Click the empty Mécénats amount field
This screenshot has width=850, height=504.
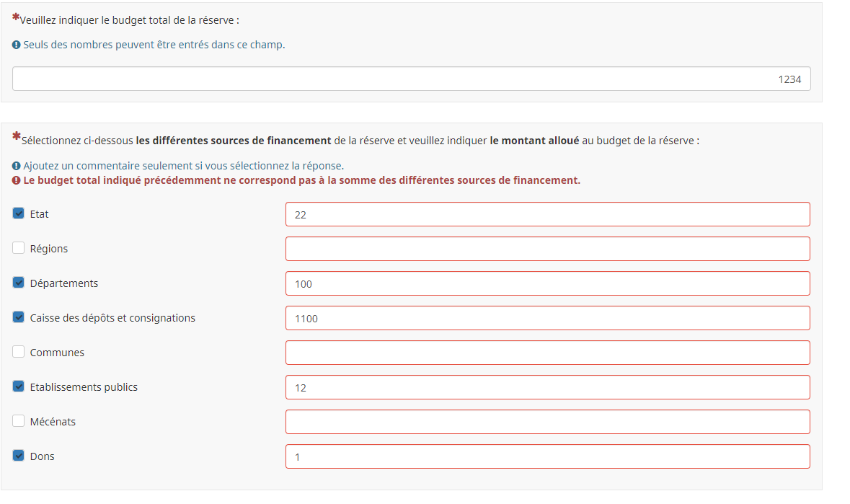[x=547, y=423]
